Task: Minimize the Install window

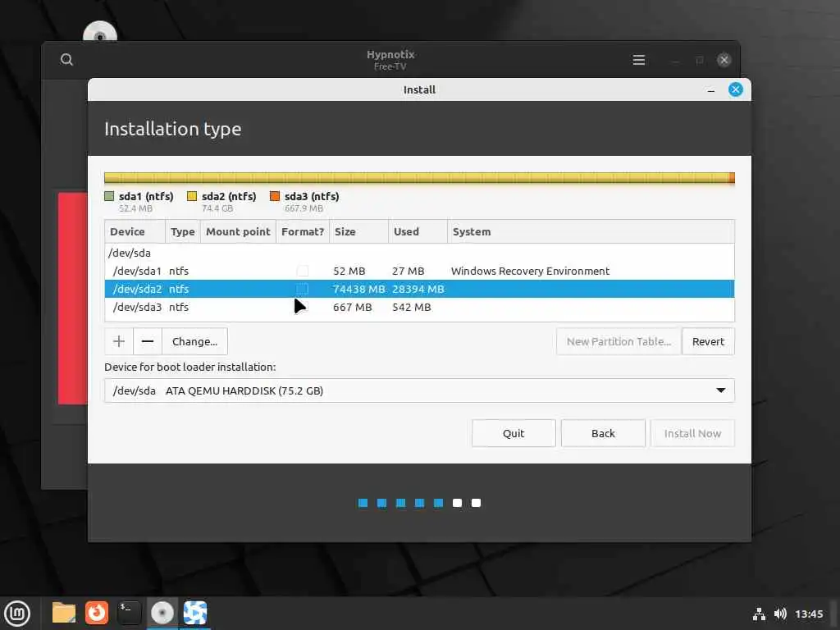Action: pyautogui.click(x=711, y=90)
